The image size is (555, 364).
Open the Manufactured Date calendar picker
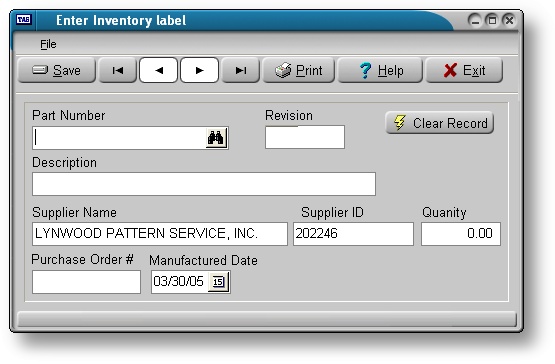[x=218, y=282]
